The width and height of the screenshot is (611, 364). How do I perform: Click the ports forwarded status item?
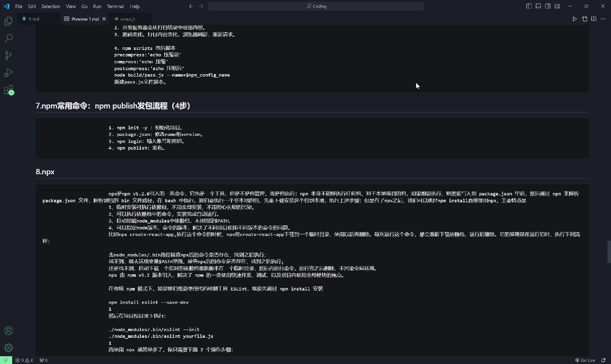click(43, 360)
